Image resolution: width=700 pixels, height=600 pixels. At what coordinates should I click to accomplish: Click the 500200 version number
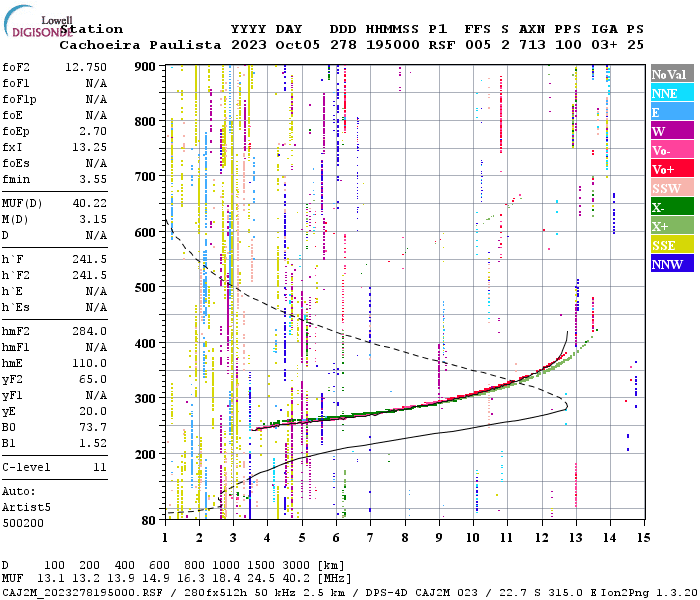[x=23, y=523]
